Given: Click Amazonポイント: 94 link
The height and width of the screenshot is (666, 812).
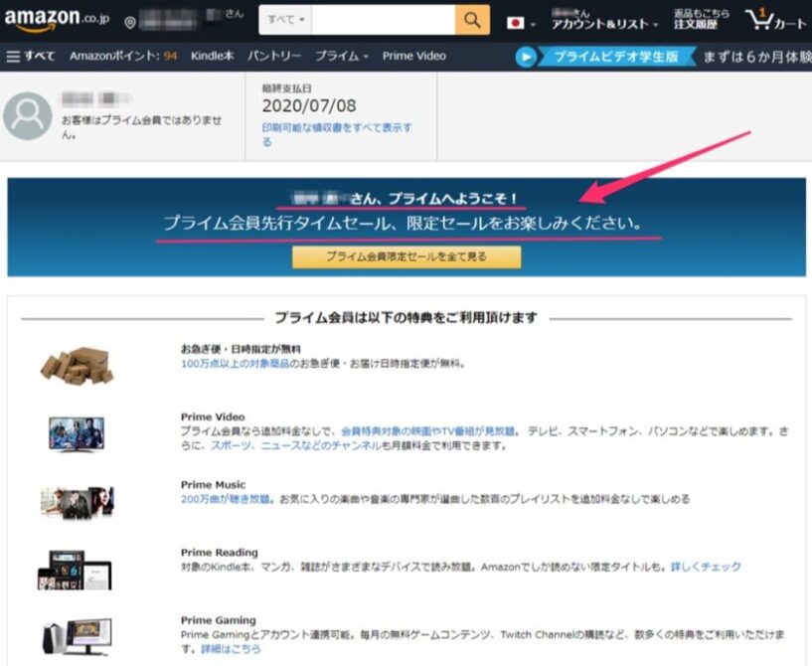Looking at the screenshot, I should click(123, 56).
